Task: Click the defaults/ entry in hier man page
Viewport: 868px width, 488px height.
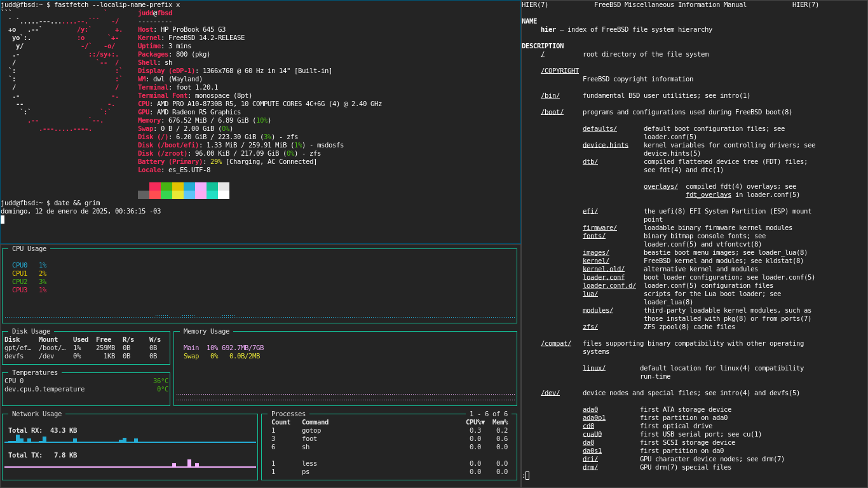Action: [600, 128]
